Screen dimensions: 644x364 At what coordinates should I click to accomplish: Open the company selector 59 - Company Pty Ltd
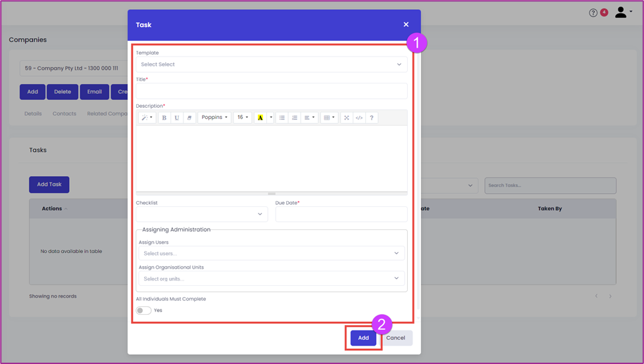click(74, 68)
